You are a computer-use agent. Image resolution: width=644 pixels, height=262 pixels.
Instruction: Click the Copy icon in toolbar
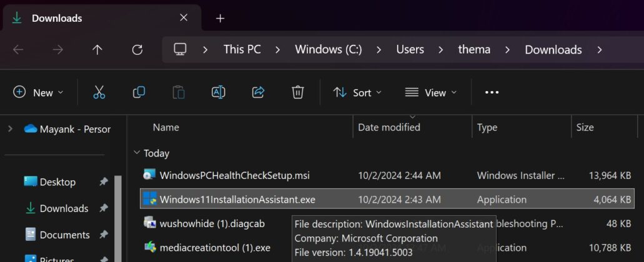pos(139,92)
